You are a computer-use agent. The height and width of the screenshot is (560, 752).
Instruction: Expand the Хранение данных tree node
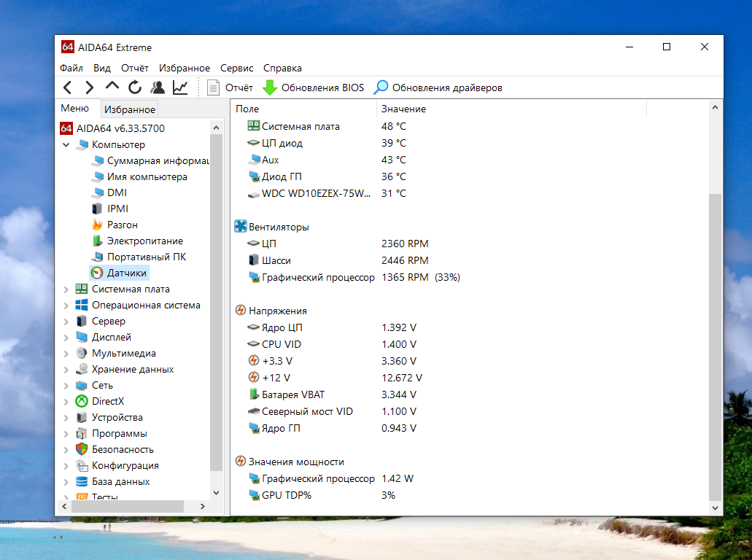pos(66,369)
